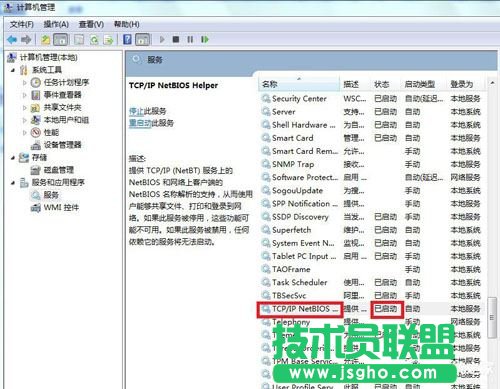
Task: Sort by the 状态 column header
Action: 385,84
